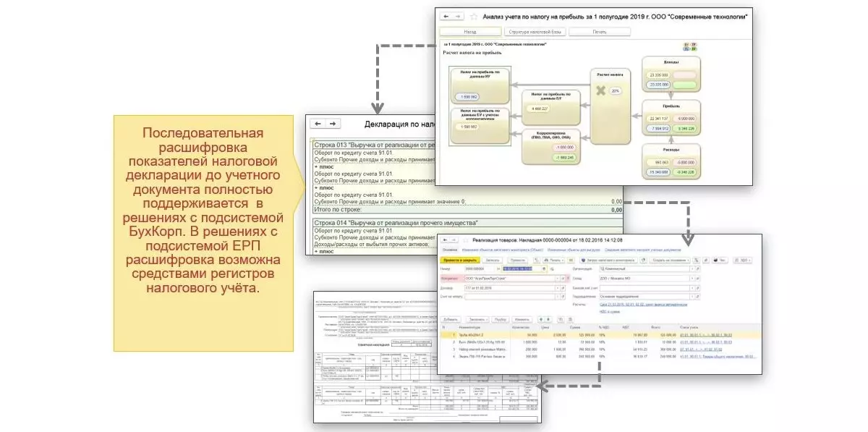Select first goods row Труба 40х20х1,2
The width and height of the screenshot is (868, 432).
(600, 335)
